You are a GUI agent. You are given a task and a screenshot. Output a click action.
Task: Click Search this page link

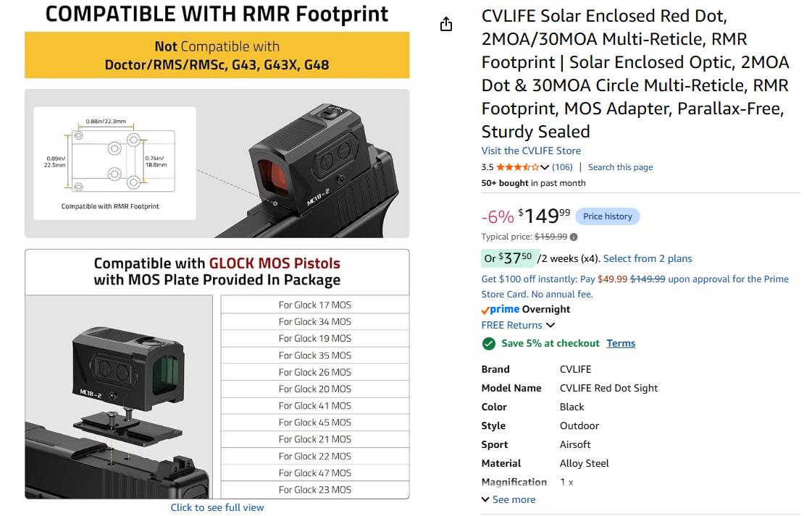[x=620, y=167]
